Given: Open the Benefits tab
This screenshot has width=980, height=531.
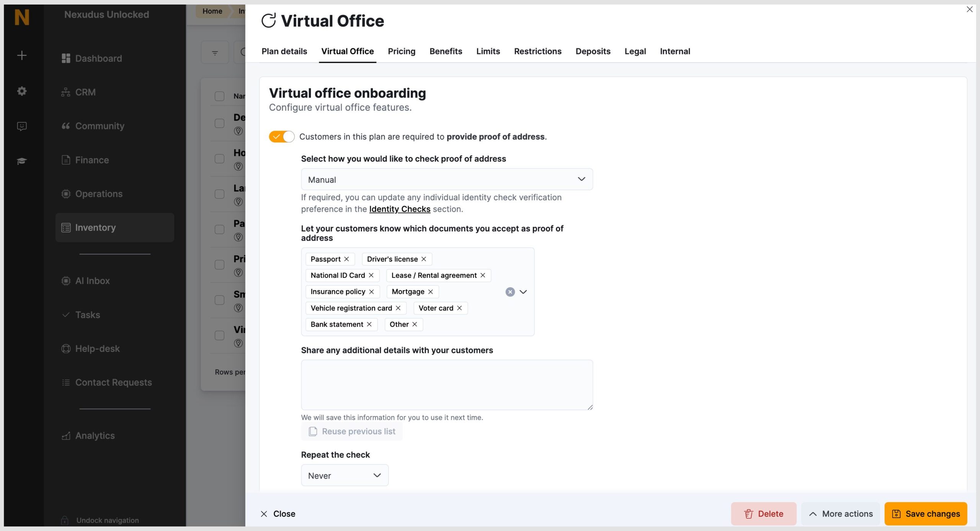Looking at the screenshot, I should pos(446,51).
